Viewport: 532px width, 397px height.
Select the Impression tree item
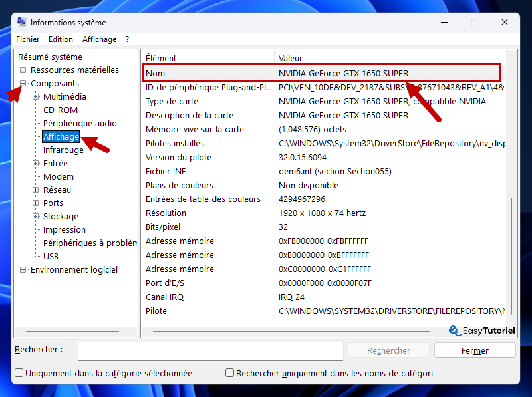(x=64, y=229)
